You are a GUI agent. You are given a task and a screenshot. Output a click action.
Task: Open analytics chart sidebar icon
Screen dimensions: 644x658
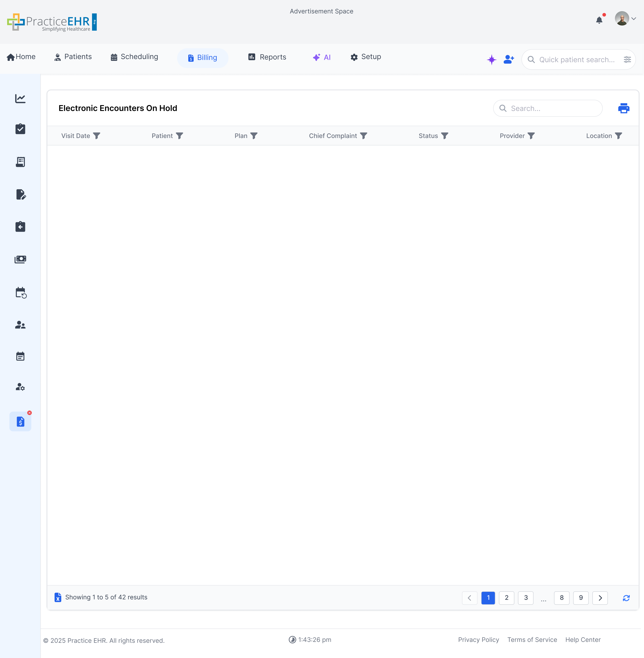pos(20,98)
